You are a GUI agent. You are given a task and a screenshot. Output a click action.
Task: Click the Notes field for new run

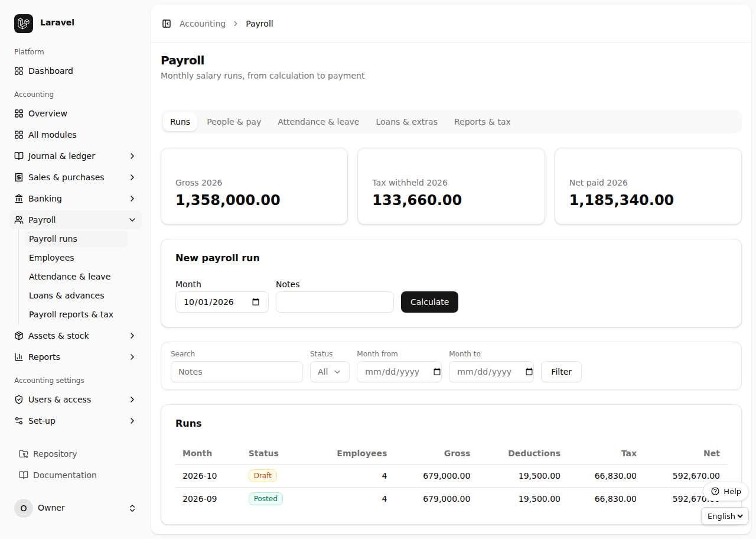[x=335, y=302]
